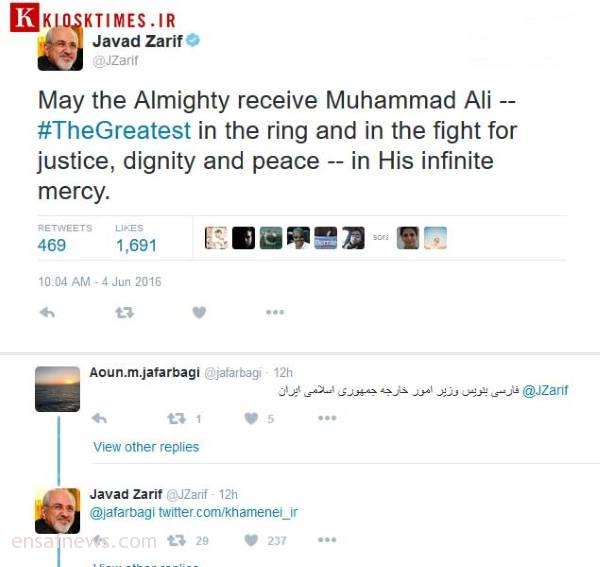Image resolution: width=600 pixels, height=567 pixels.
Task: Click the @JZarif mention in Persian reply
Action: coord(545,390)
